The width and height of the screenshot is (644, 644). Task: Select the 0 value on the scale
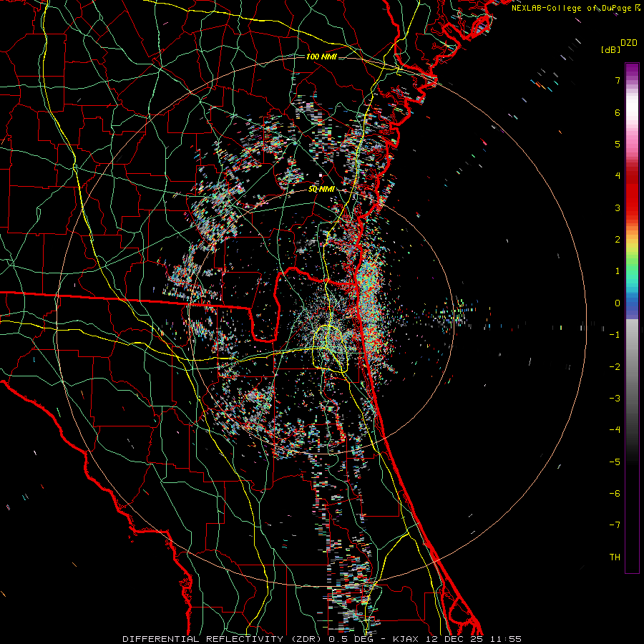tap(618, 303)
